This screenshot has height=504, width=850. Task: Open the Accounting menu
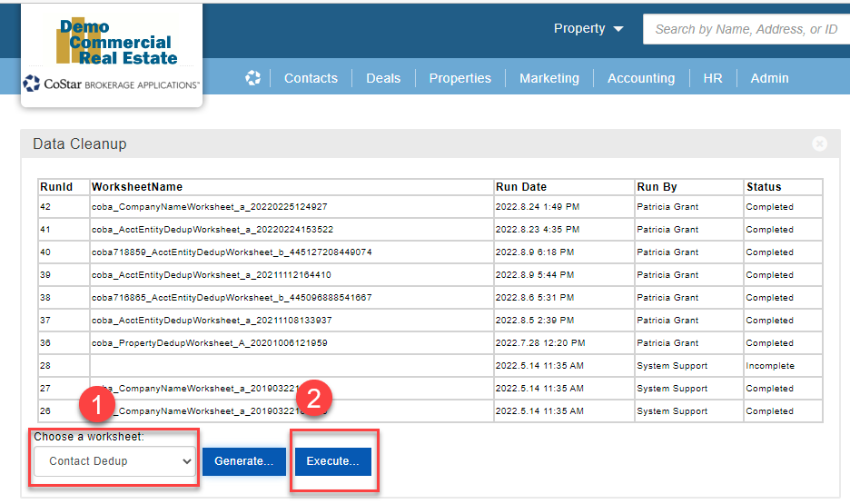pos(640,78)
